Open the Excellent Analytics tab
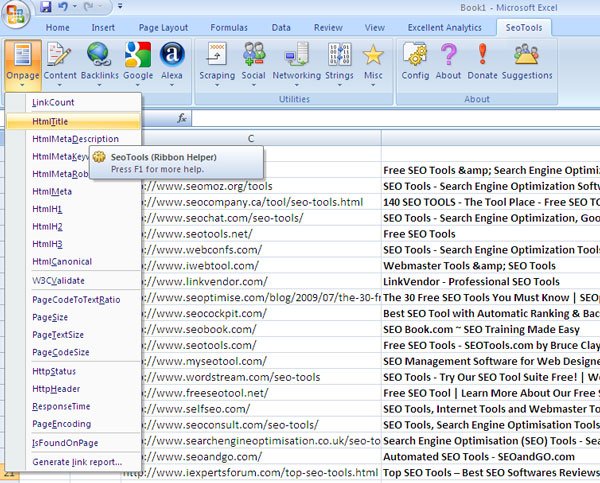Image resolution: width=600 pixels, height=483 pixels. point(445,28)
